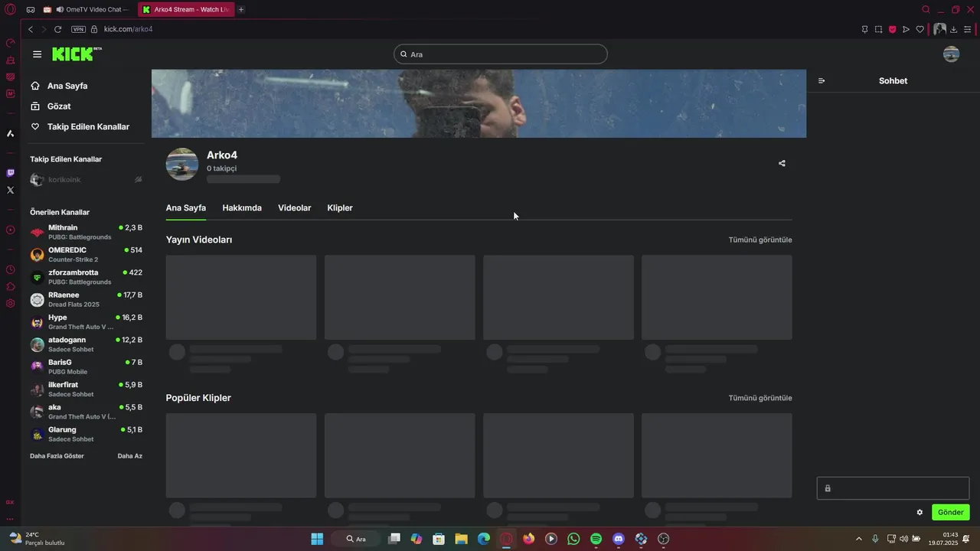
Task: Open Spotify from the taskbar
Action: click(596, 539)
